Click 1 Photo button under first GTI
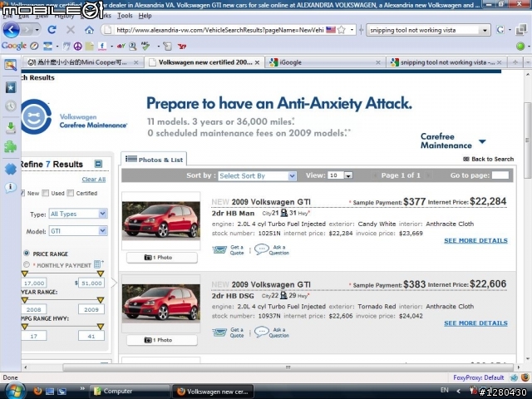Image resolution: width=532 pixels, height=399 pixels. 162,258
